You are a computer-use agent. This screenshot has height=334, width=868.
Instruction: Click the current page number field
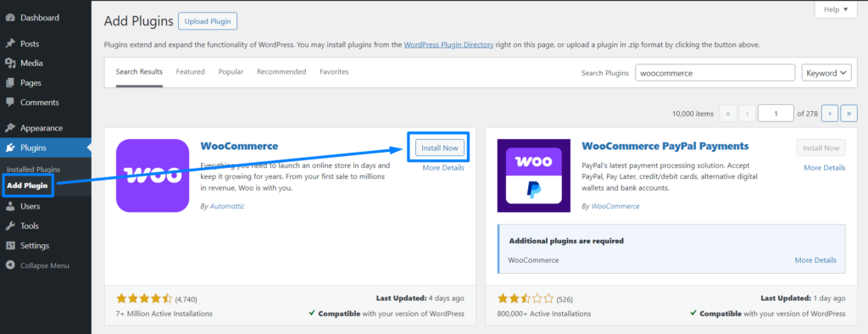tap(776, 114)
